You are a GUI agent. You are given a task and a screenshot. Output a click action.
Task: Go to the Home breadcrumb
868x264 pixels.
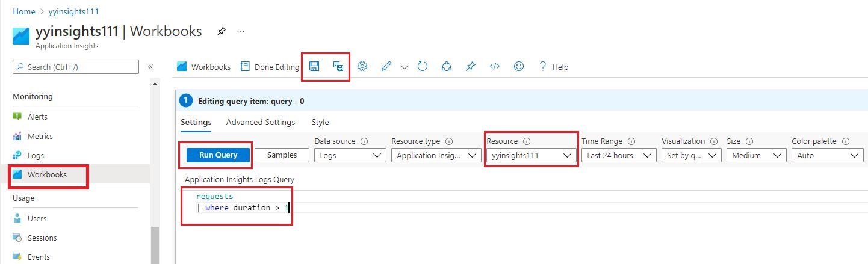[23, 11]
